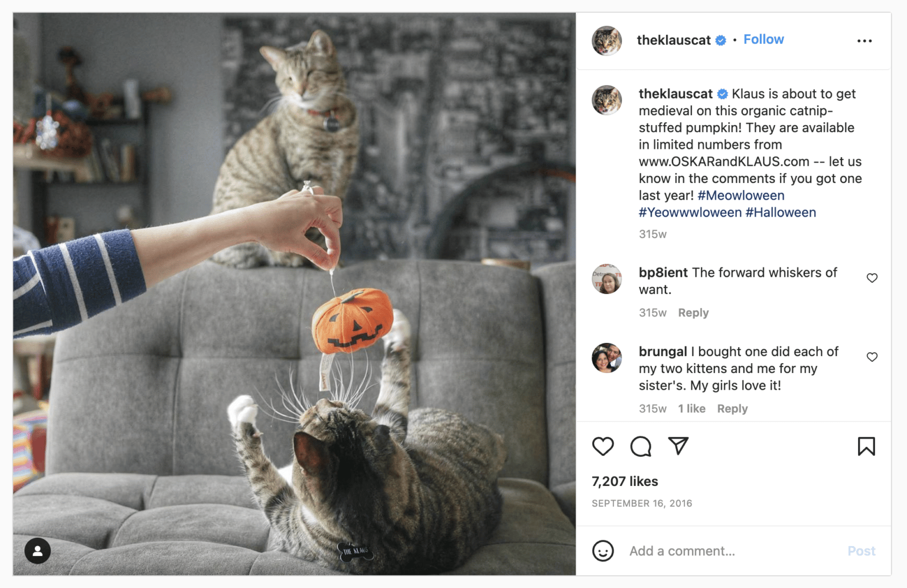Reply to brungal's comment
The width and height of the screenshot is (907, 588).
point(732,409)
